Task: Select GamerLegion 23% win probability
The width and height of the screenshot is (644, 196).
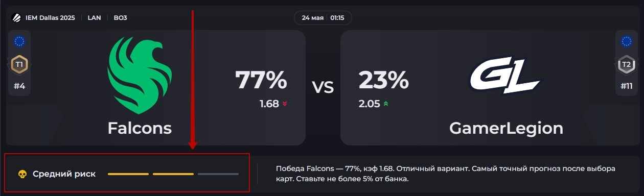Action: coord(383,80)
